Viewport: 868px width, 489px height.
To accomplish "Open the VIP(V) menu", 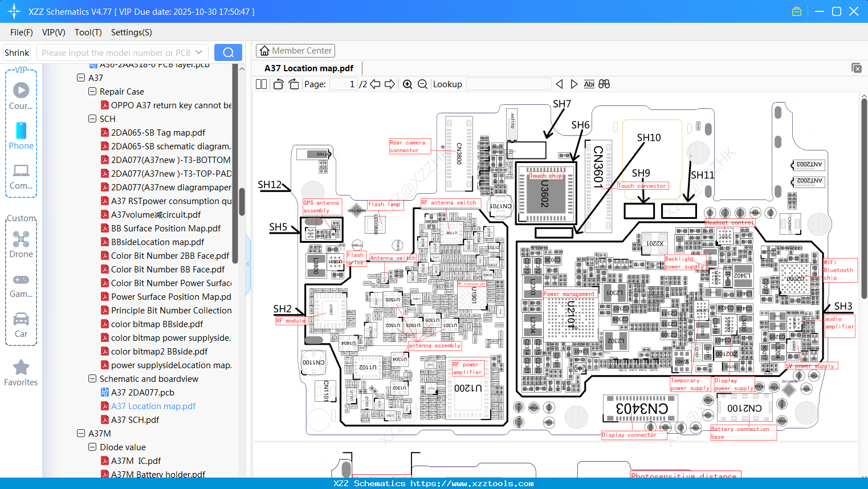I will point(54,32).
